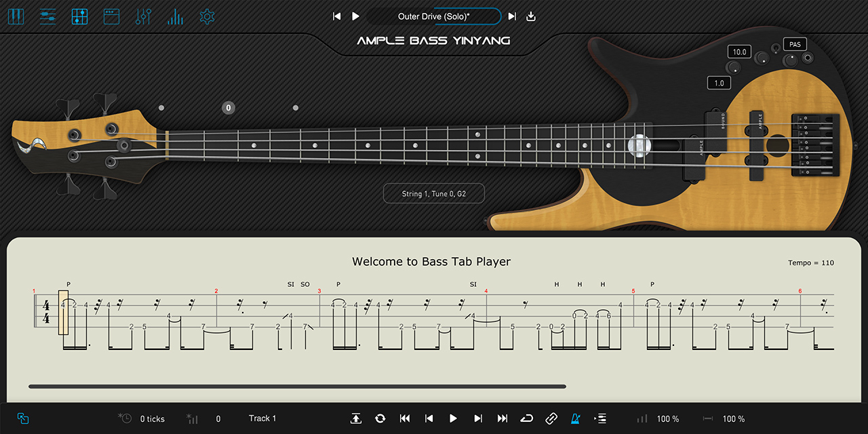This screenshot has width=868, height=434.
Task: Click the first 100 % velocity scale value
Action: click(x=668, y=419)
